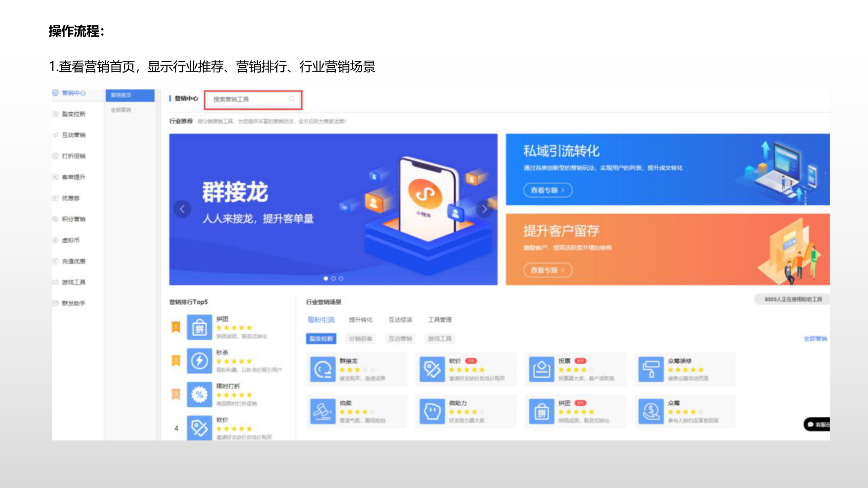
Task: Open the 群接龙 tool icon
Action: tap(322, 369)
